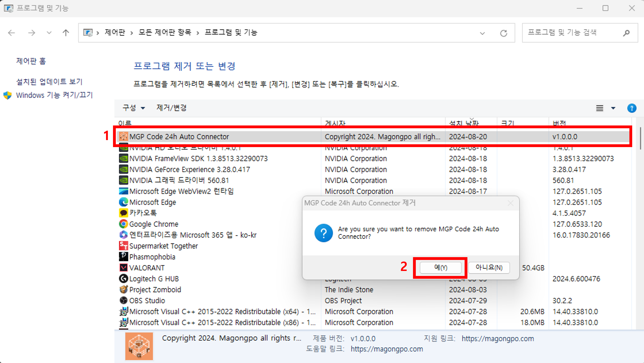This screenshot has height=363, width=644.
Task: Open 설치된 업데이트 보기 link
Action: tap(49, 82)
